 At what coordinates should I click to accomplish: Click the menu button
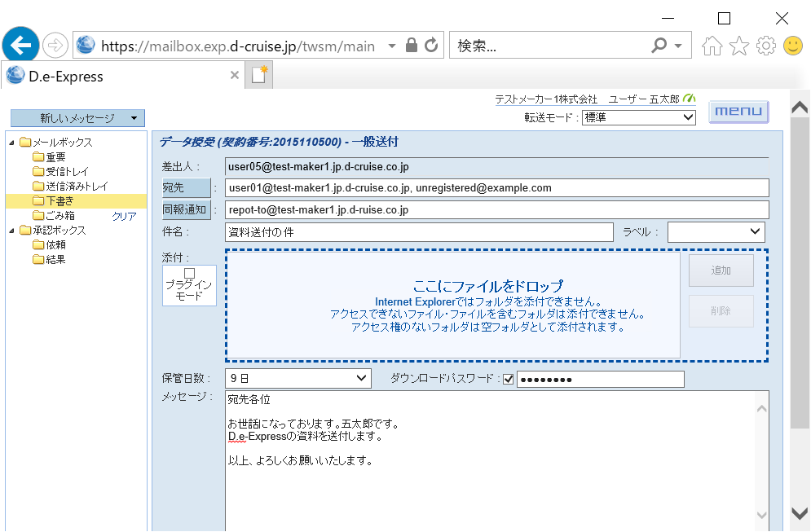738,112
